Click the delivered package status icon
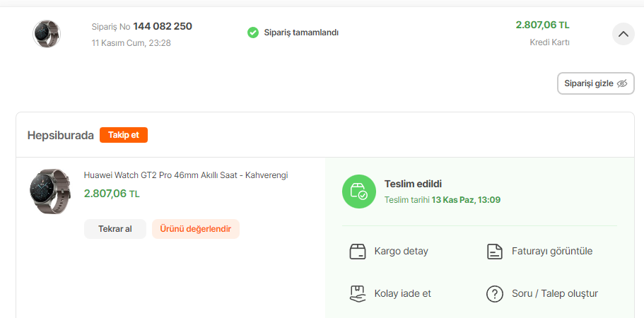This screenshot has height=318, width=644. pos(359,192)
